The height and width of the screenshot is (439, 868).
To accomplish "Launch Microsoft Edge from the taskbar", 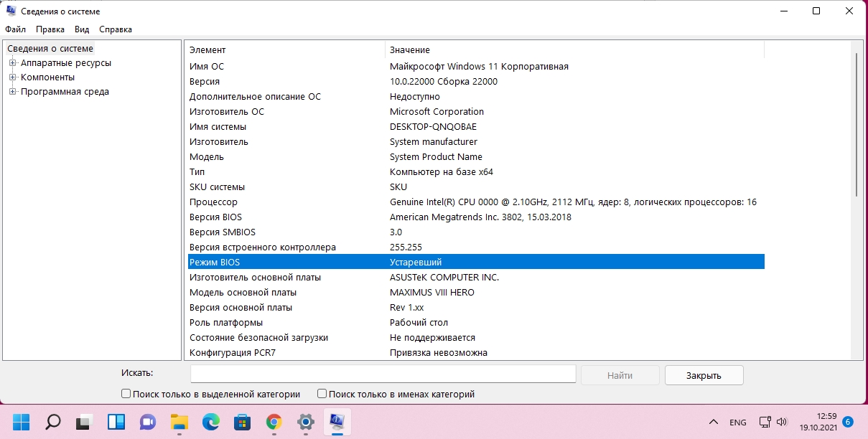I will point(210,422).
